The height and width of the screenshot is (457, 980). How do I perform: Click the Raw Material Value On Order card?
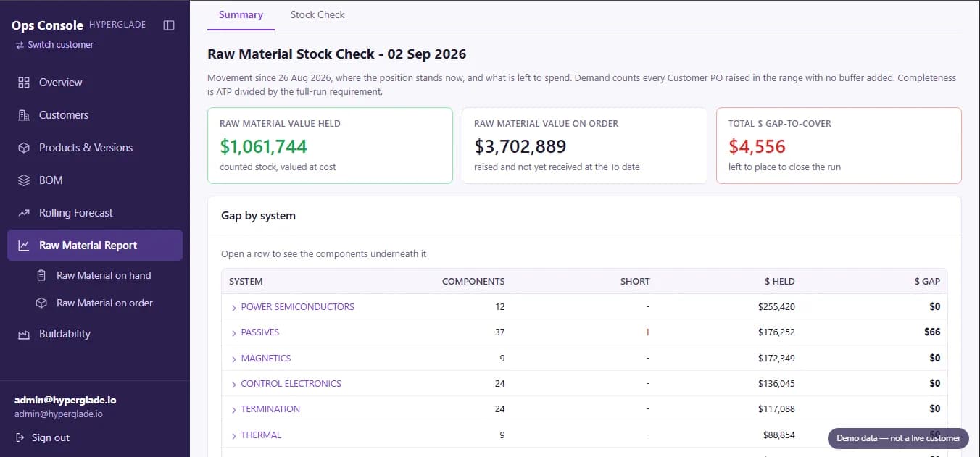pyautogui.click(x=584, y=146)
